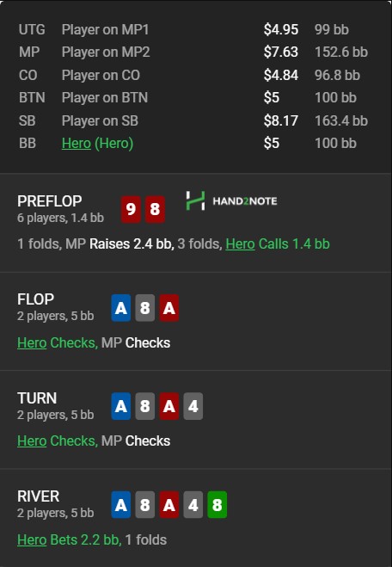The width and height of the screenshot is (392, 567).
Task: Click the blue Ace card in the River row
Action: (x=121, y=505)
